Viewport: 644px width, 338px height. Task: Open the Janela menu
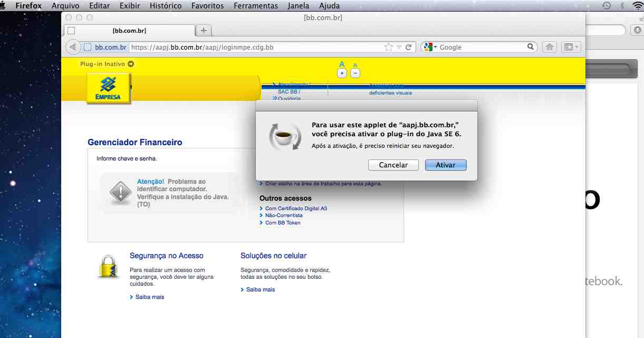point(299,6)
